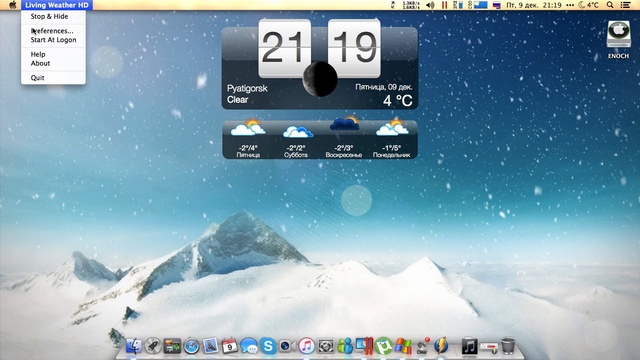640x360 pixels.
Task: Launch Safari from the dock
Action: (191, 347)
